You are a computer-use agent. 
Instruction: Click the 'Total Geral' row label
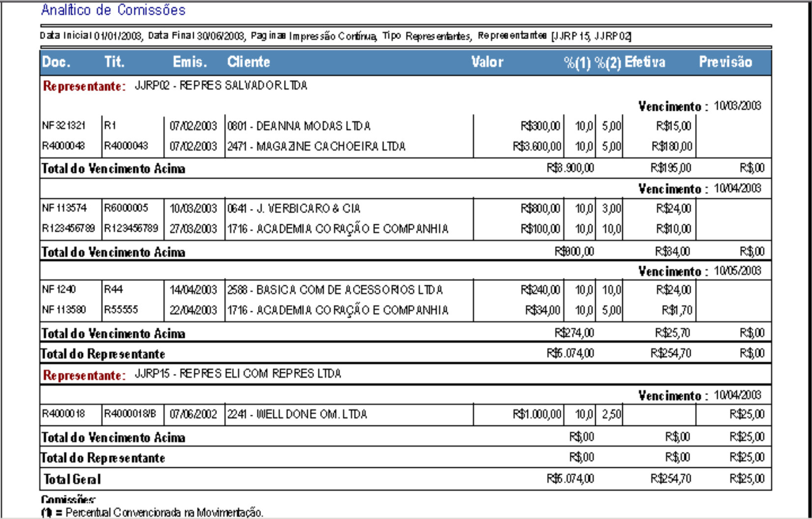tap(72, 479)
